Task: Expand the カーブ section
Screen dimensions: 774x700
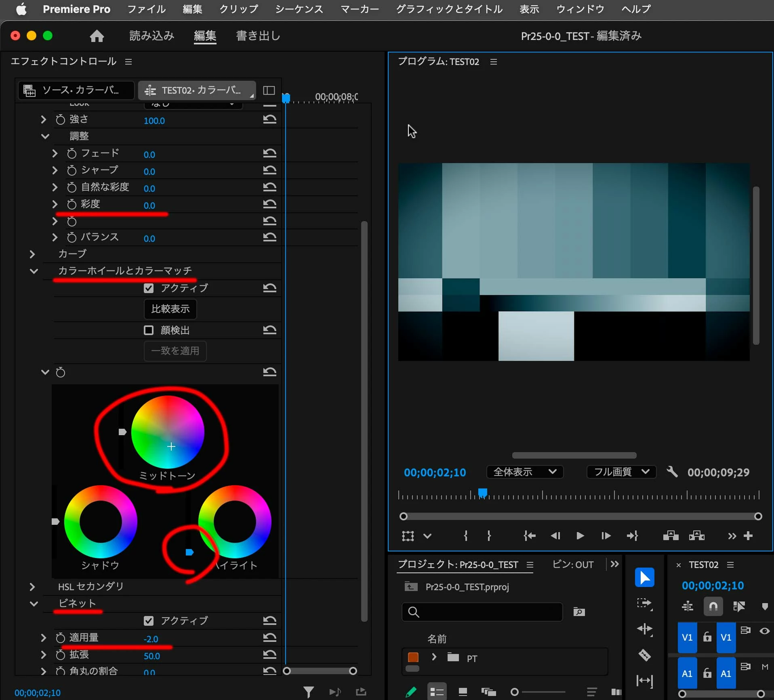Action: coord(32,254)
